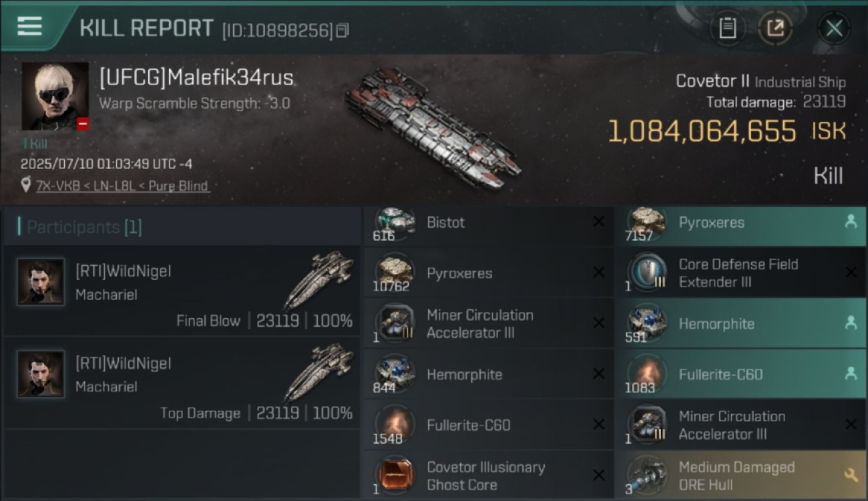
Task: Select Core Defense Field Extender III icon
Action: pos(647,273)
